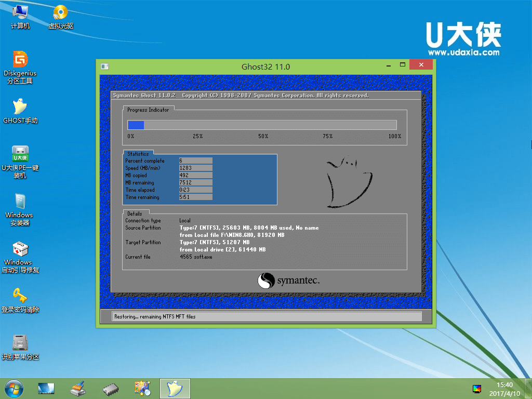This screenshot has width=532, height=399.
Task: Open the Ghost32 window system menu icon
Action: 104,66
